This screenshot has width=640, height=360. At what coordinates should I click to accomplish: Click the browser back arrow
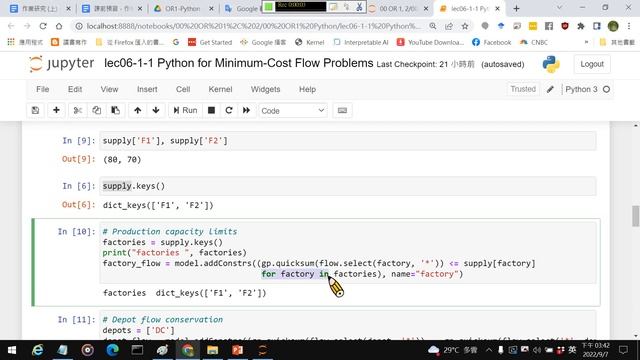pyautogui.click(x=11, y=26)
